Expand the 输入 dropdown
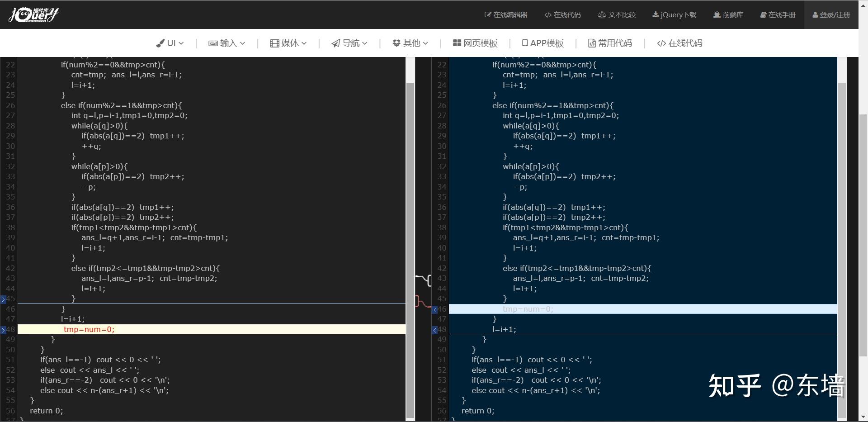The width and height of the screenshot is (868, 422). [x=226, y=43]
